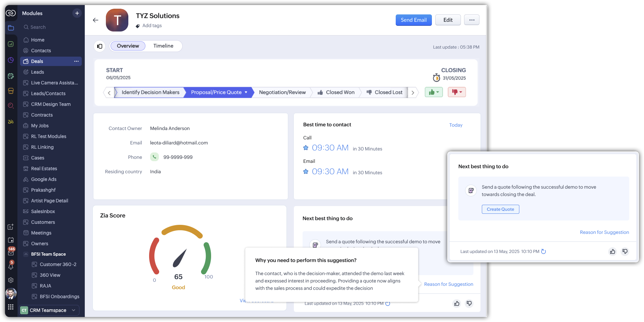
Task: Collapse the BFSI Team Space group
Action: pos(26,254)
